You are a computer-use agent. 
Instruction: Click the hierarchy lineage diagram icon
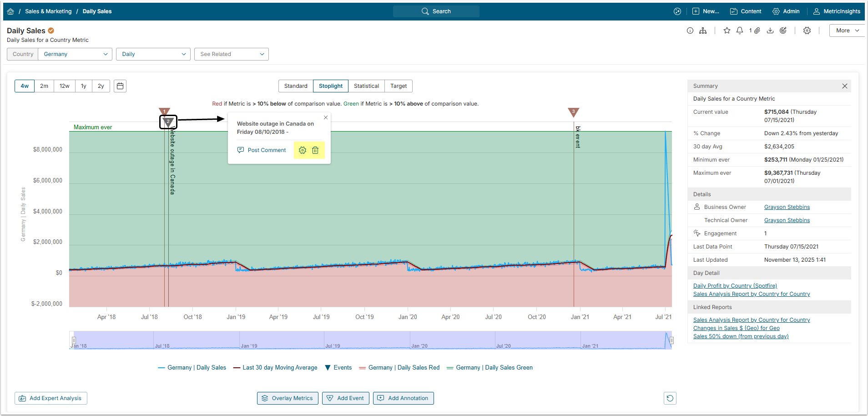pos(703,30)
